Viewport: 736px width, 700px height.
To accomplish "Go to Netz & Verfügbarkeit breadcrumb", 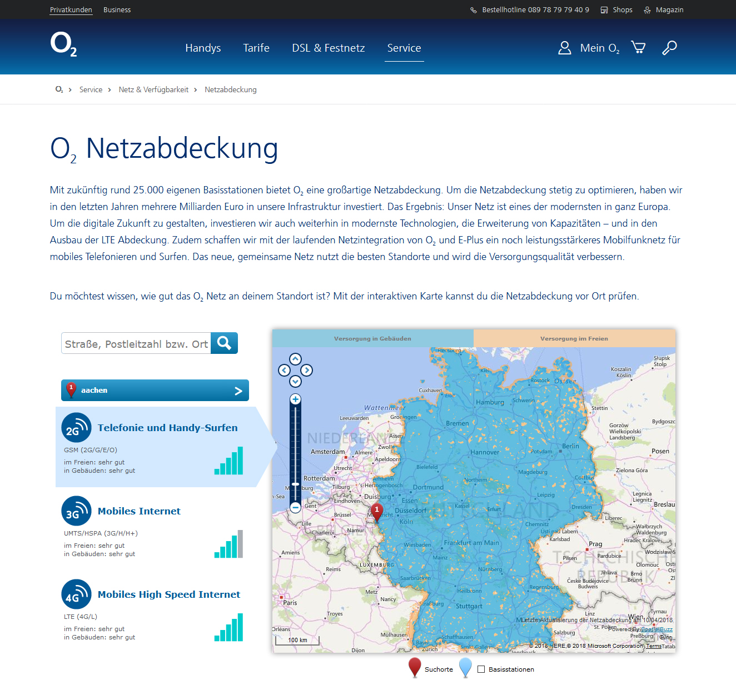I will coord(153,89).
